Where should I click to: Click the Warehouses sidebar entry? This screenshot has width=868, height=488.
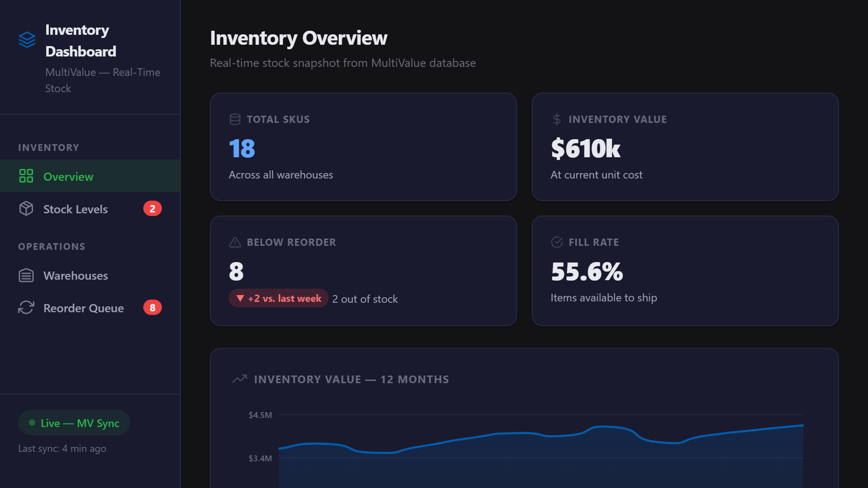75,275
